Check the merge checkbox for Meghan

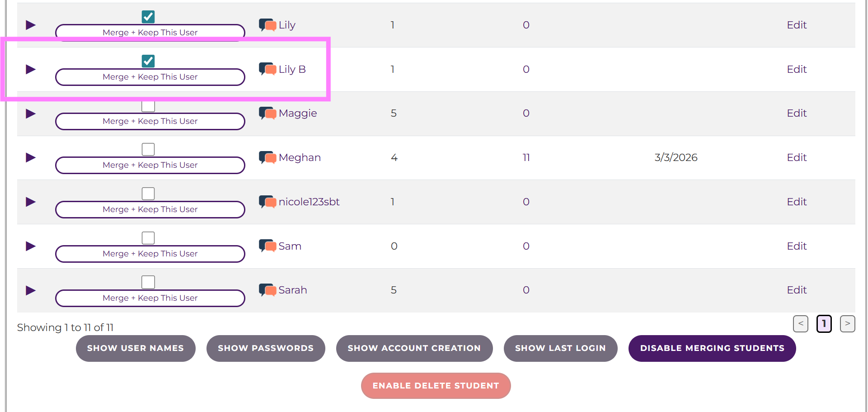(x=148, y=149)
